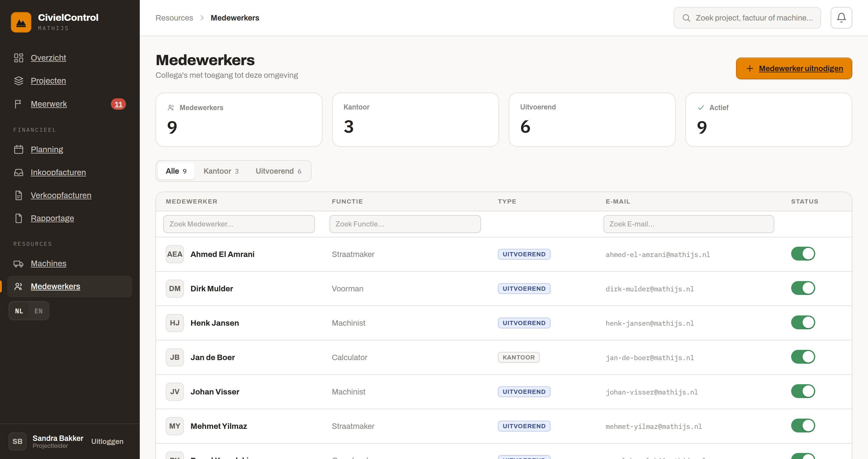Image resolution: width=868 pixels, height=459 pixels.
Task: Toggle status switch for Johan Visser
Action: click(803, 391)
